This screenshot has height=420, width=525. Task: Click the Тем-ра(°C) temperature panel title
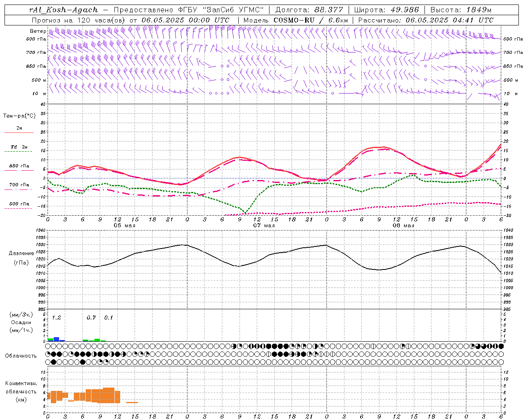[x=19, y=116]
